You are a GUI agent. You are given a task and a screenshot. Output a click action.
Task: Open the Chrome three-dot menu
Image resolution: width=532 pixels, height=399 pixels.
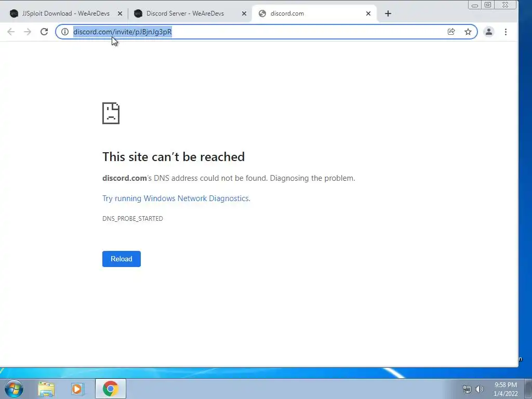point(506,32)
